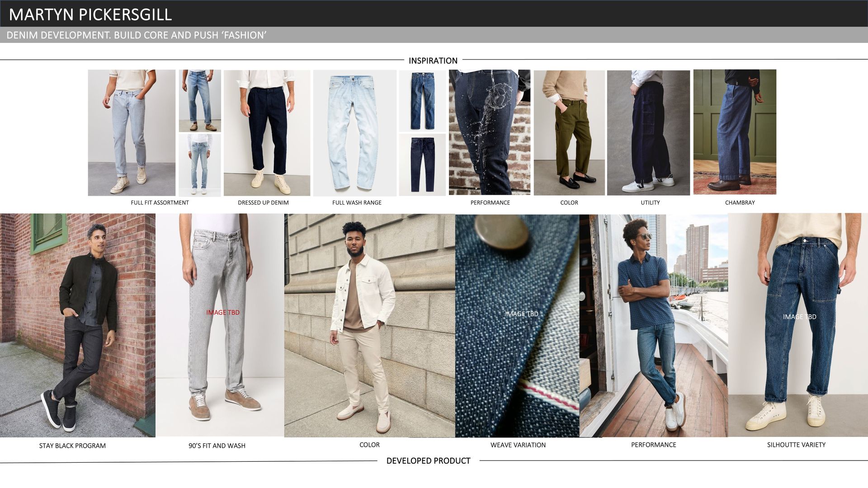
Task: Select the Denim Development subtitle text
Action: [x=136, y=35]
